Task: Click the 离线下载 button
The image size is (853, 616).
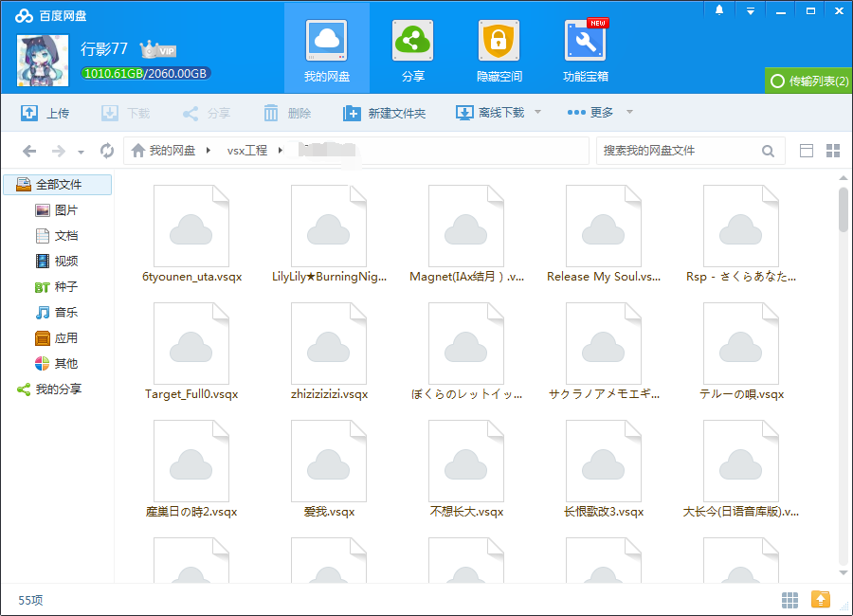Action: pyautogui.click(x=490, y=113)
